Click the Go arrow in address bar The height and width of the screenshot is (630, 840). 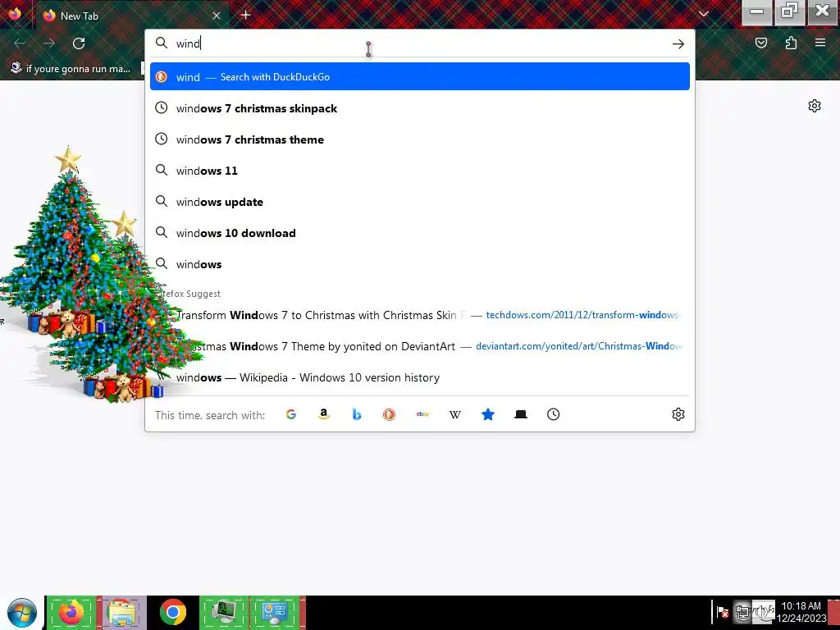pyautogui.click(x=678, y=44)
